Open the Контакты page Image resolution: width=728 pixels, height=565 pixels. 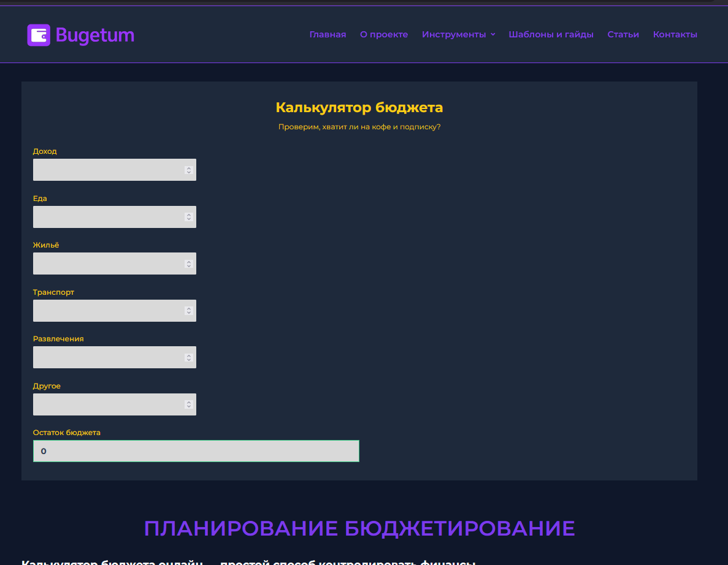(675, 34)
